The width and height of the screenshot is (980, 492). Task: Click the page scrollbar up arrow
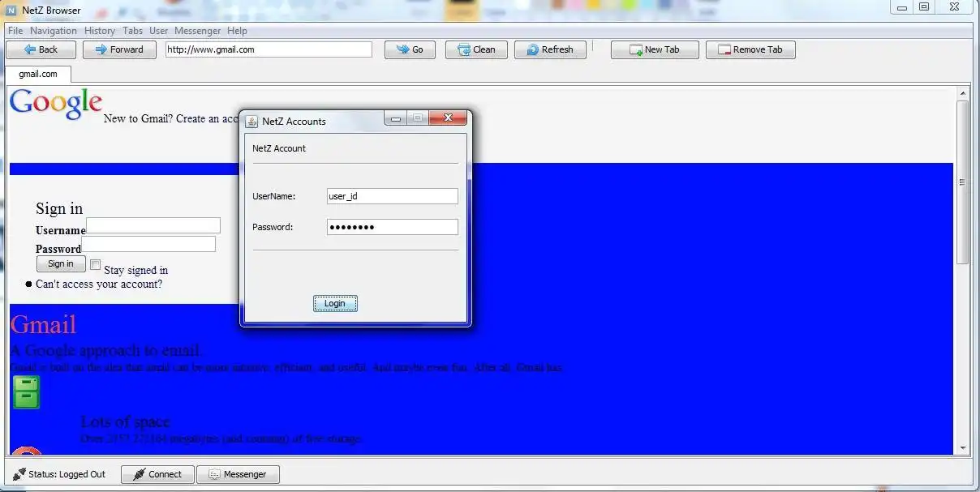(x=963, y=94)
